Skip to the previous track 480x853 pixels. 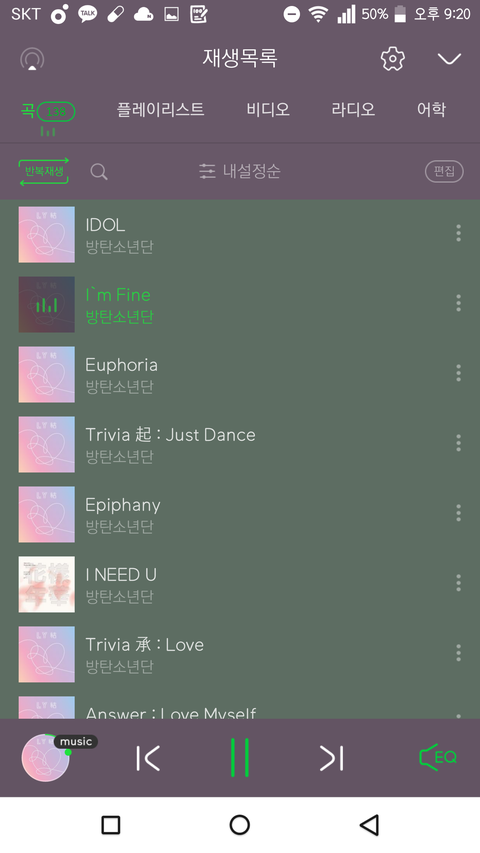coord(148,758)
